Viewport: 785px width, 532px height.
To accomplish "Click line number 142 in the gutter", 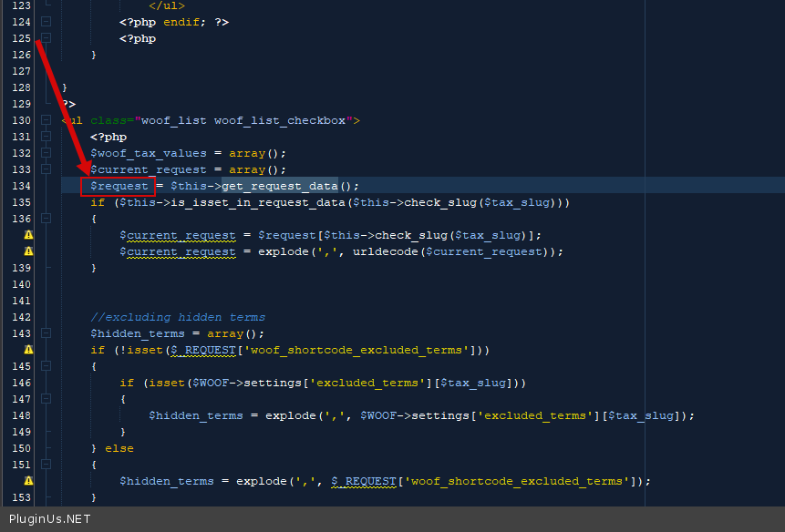I will click(19, 317).
